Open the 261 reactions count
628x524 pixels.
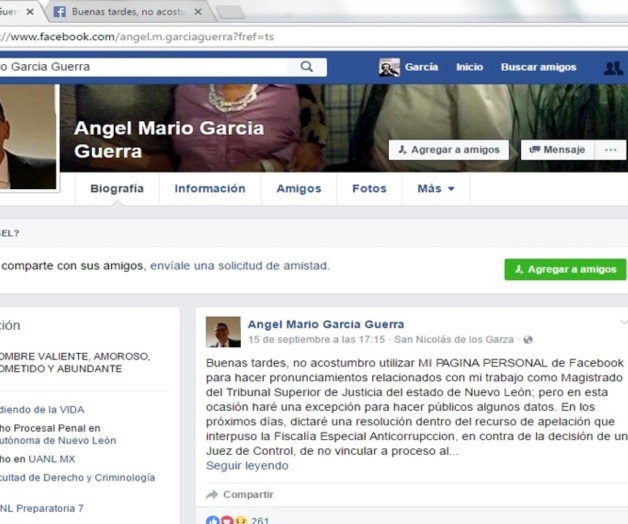click(260, 520)
